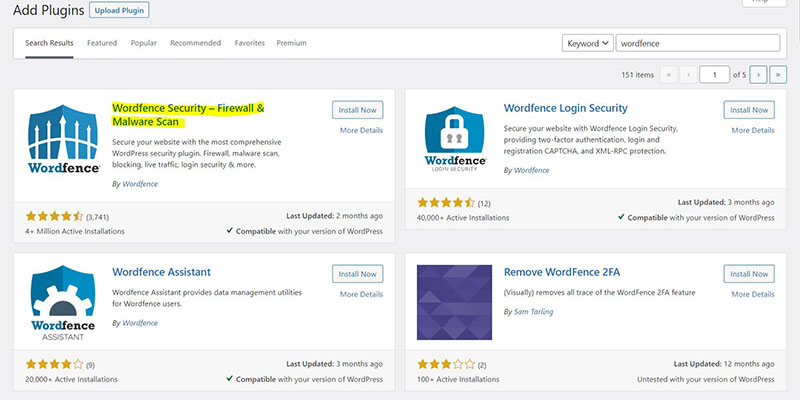Click Untested with your version of WordPress

tap(706, 379)
